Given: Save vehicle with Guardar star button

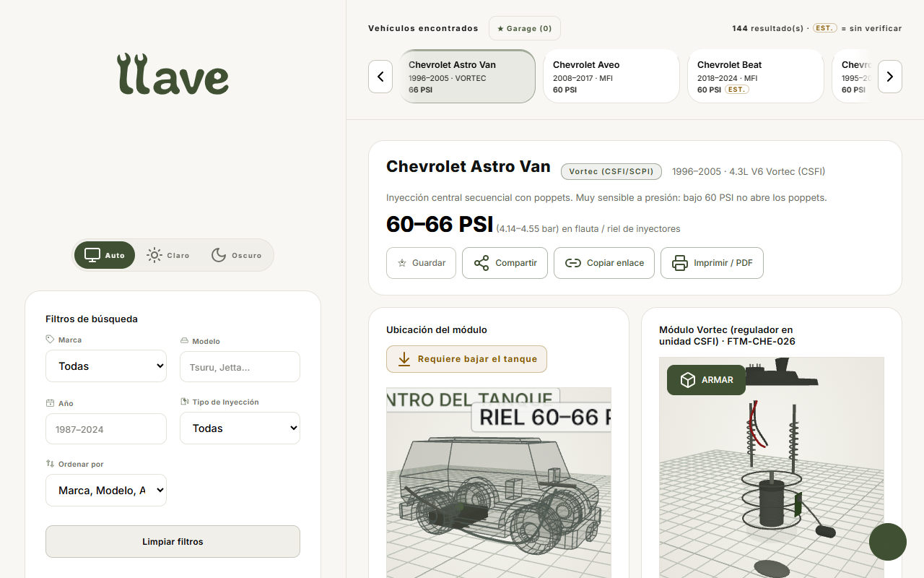Looking at the screenshot, I should tap(421, 263).
